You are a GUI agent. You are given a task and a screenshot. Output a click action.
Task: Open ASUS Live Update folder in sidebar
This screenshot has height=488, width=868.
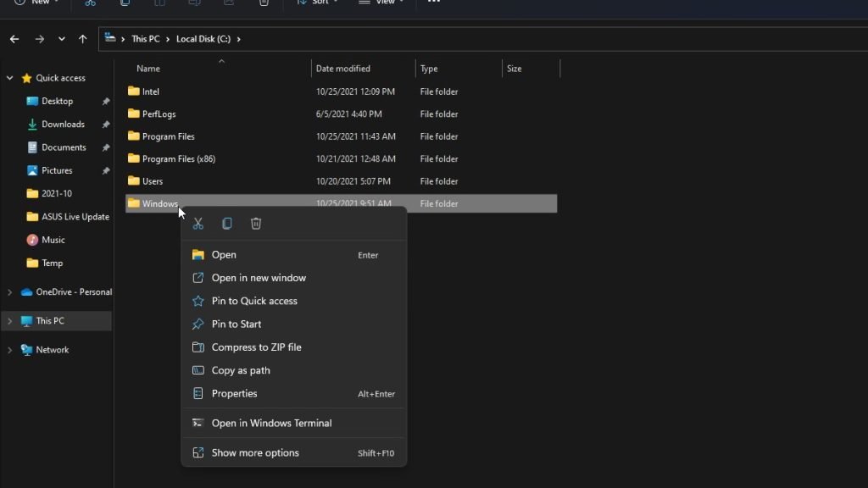click(68, 217)
